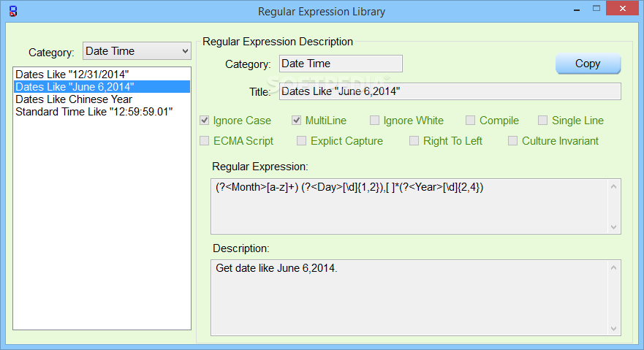Click Description box scroll-down arrow
Screen dimensions: 644x350
pos(613,328)
